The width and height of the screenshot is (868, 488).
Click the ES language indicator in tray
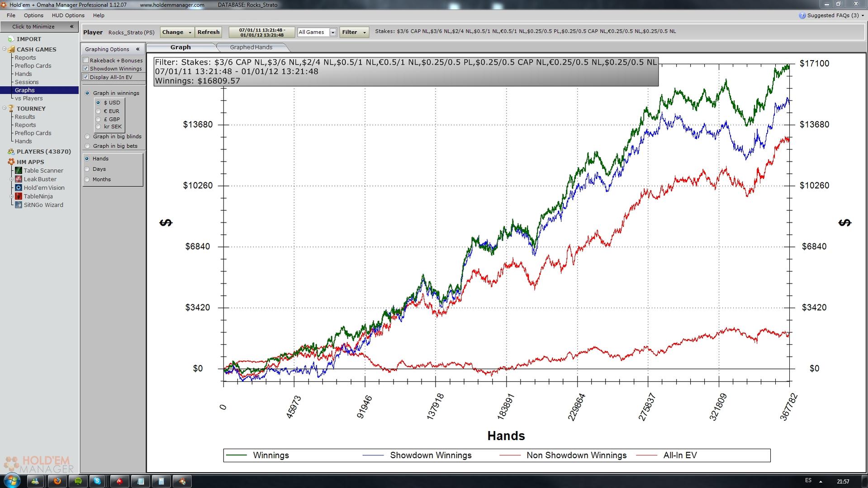pos(808,480)
